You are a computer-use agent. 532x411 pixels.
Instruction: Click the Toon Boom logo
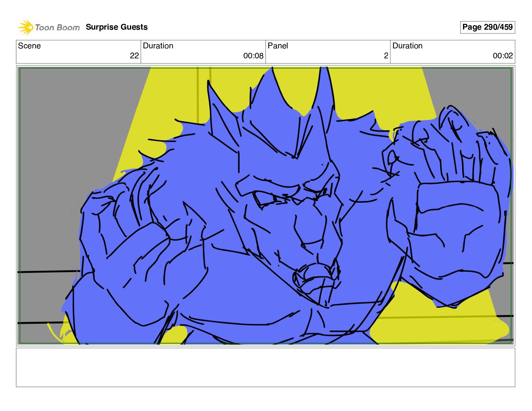click(48, 27)
